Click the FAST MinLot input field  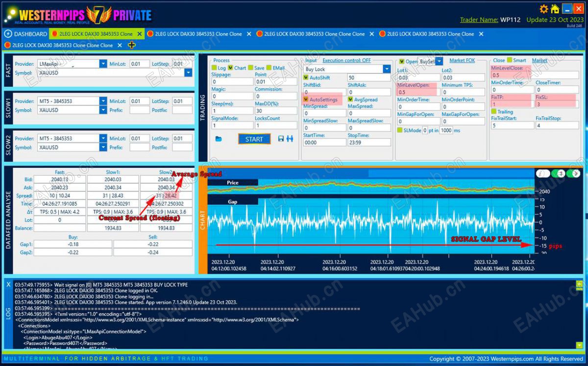pos(140,64)
